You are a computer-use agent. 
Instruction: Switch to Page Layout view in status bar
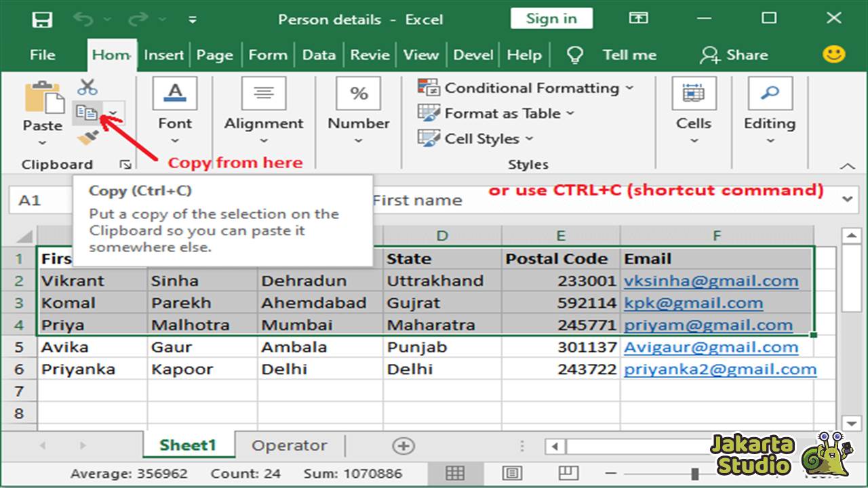pyautogui.click(x=512, y=474)
